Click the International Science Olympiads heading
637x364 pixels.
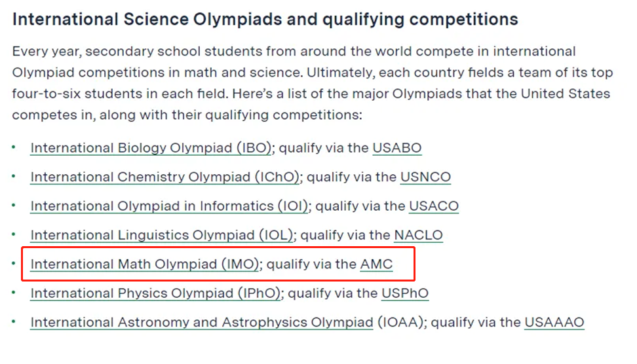point(265,19)
